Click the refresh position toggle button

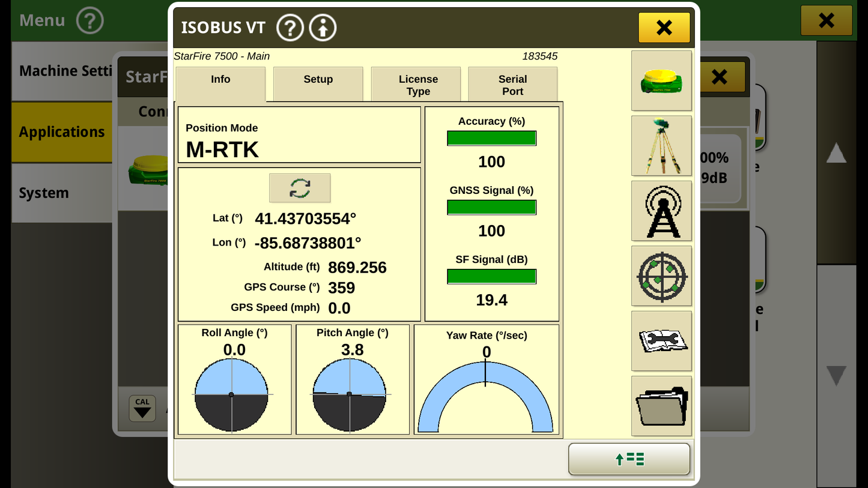point(300,188)
